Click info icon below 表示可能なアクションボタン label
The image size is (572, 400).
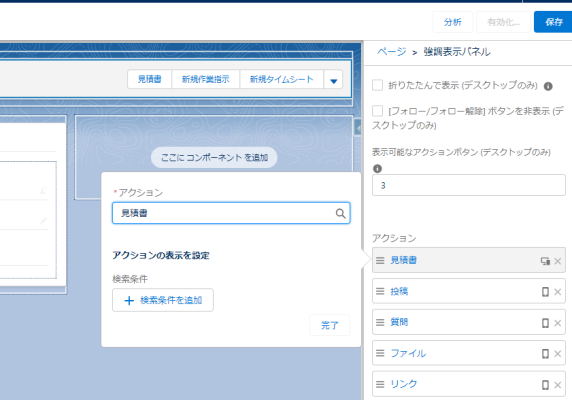click(377, 168)
